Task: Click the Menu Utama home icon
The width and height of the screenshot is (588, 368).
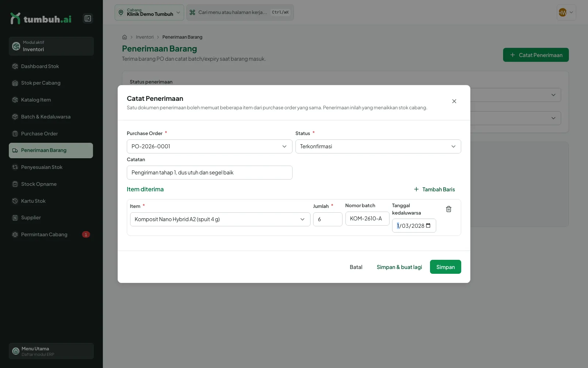Action: [16, 351]
